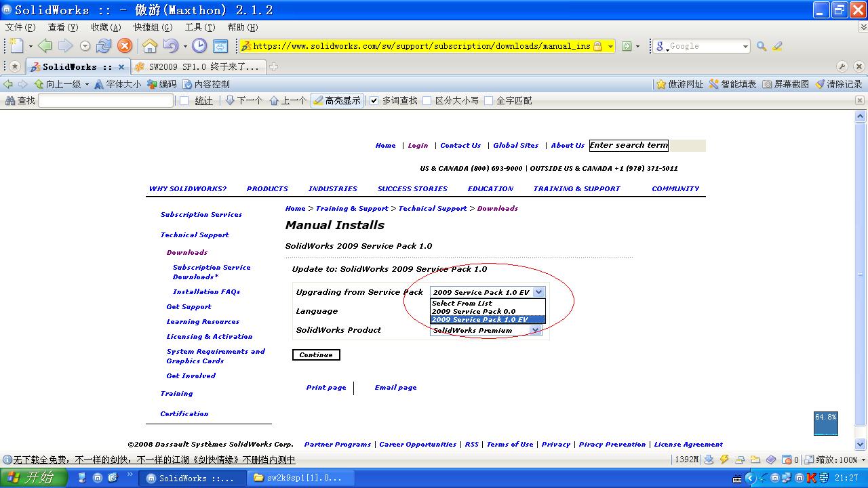Viewport: 868px width, 488px height.
Task: Open the 工具(T) menu
Action: click(200, 27)
